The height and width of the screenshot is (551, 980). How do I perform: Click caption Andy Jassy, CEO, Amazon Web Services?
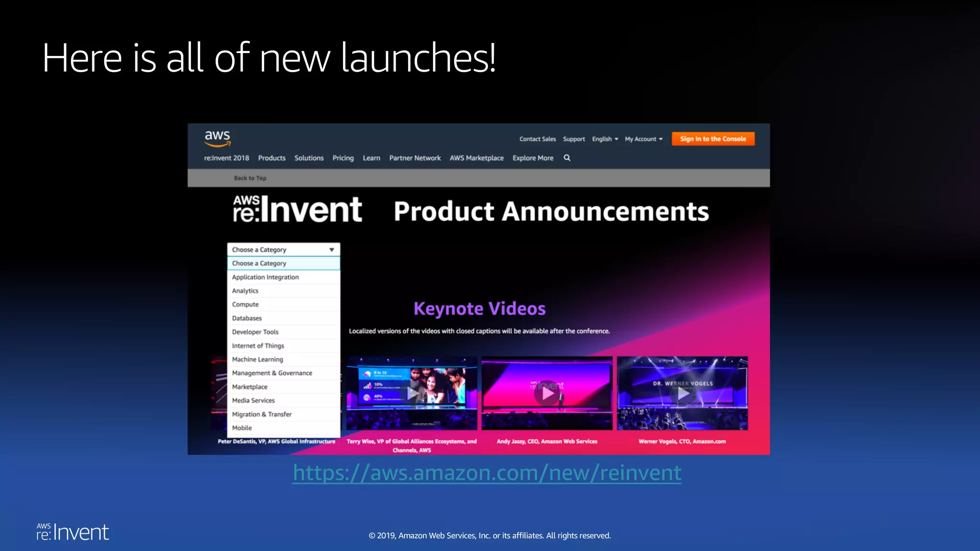tap(547, 441)
